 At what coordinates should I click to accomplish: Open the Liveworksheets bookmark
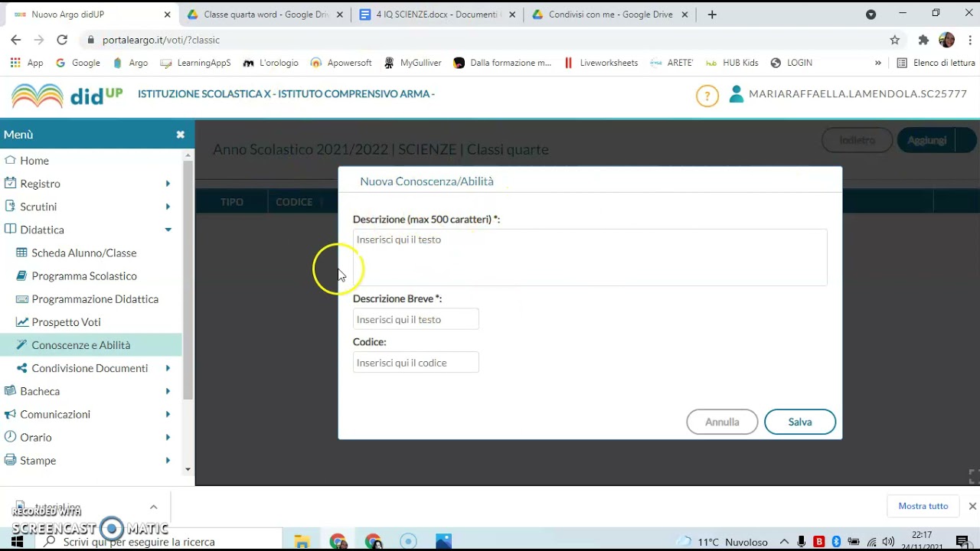pyautogui.click(x=601, y=63)
